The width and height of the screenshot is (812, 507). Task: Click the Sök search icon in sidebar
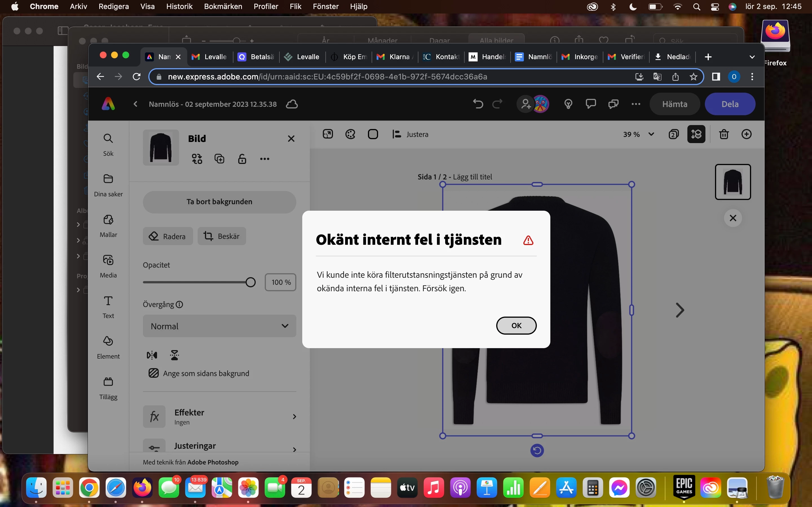(x=108, y=139)
